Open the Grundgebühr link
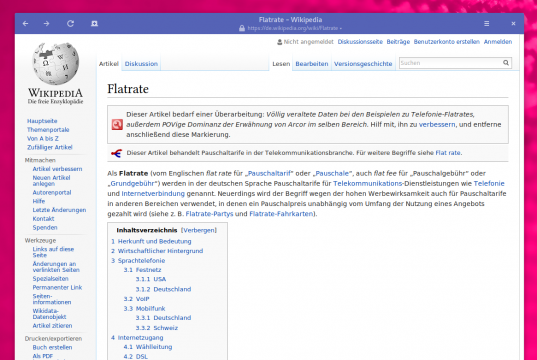 pyautogui.click(x=132, y=184)
